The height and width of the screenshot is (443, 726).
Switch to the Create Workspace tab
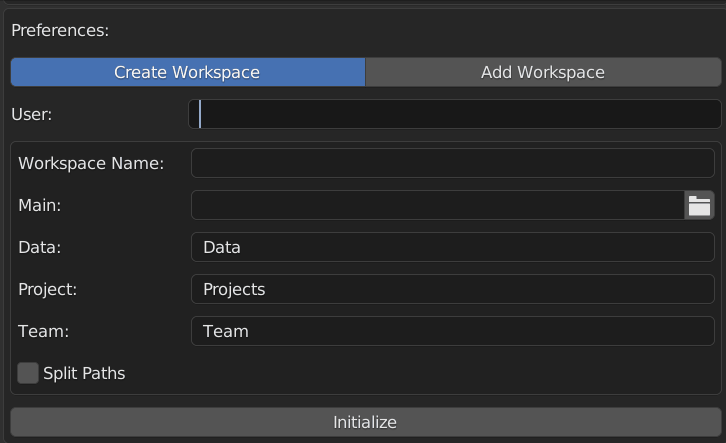188,72
